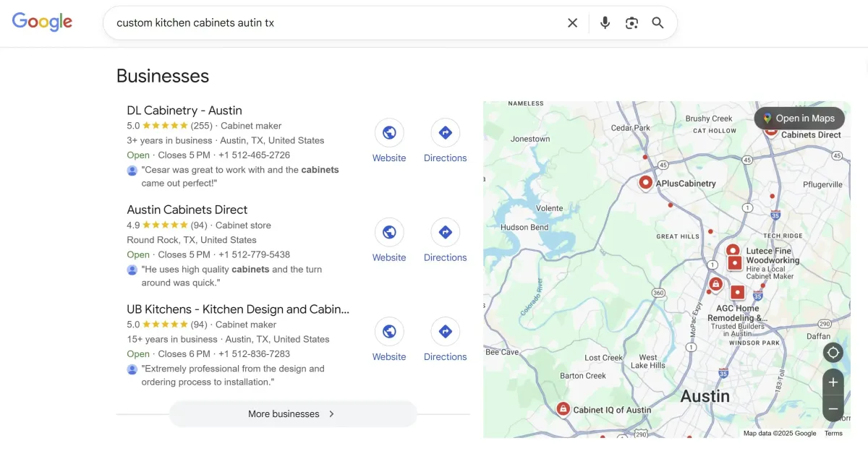Select APlusCabinetry map pin
This screenshot has height=459, width=868.
coord(646,182)
